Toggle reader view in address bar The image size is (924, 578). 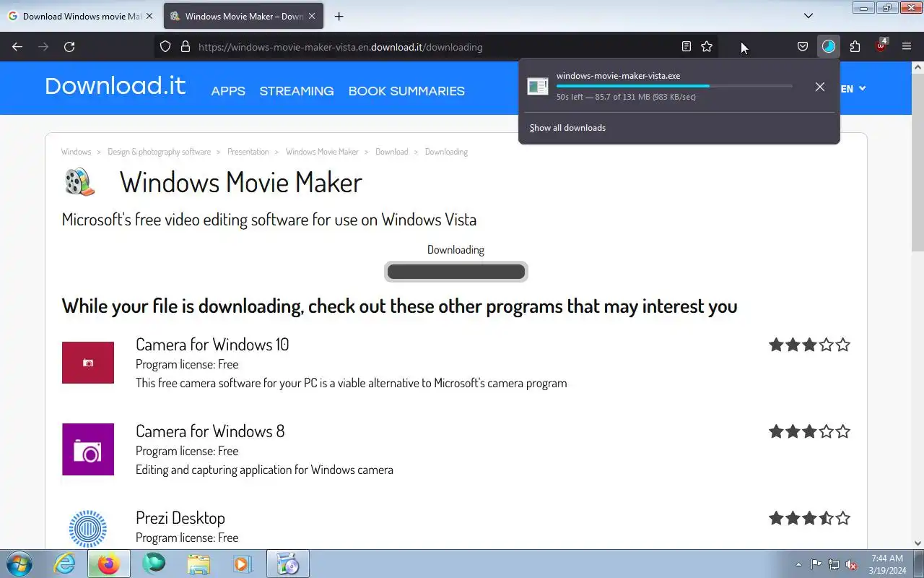click(x=687, y=47)
